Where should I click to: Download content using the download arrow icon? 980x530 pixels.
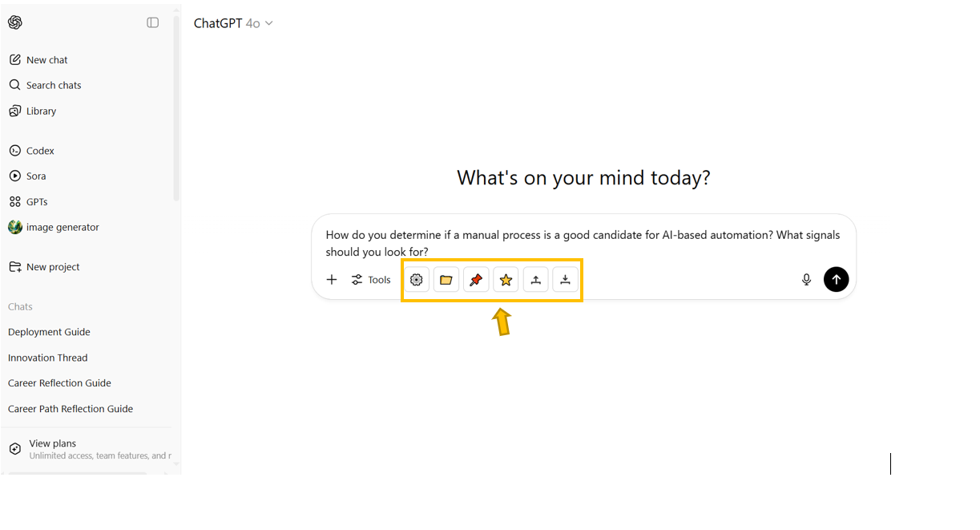click(565, 279)
